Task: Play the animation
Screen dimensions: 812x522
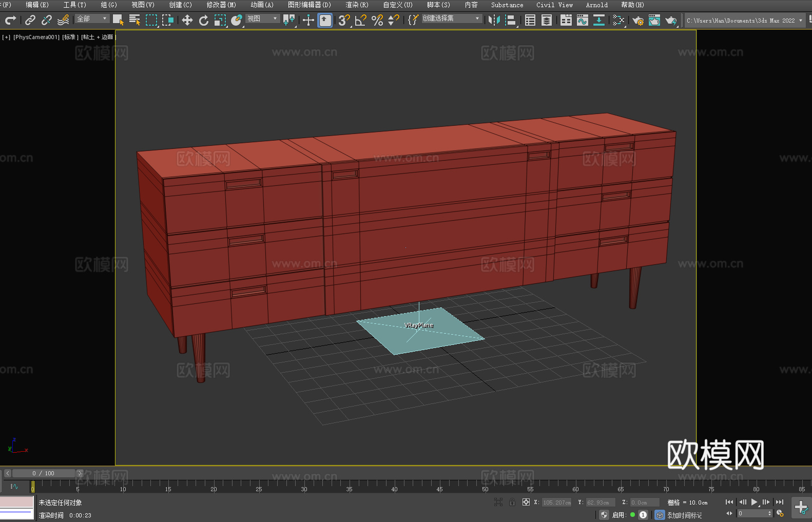Action: point(755,502)
